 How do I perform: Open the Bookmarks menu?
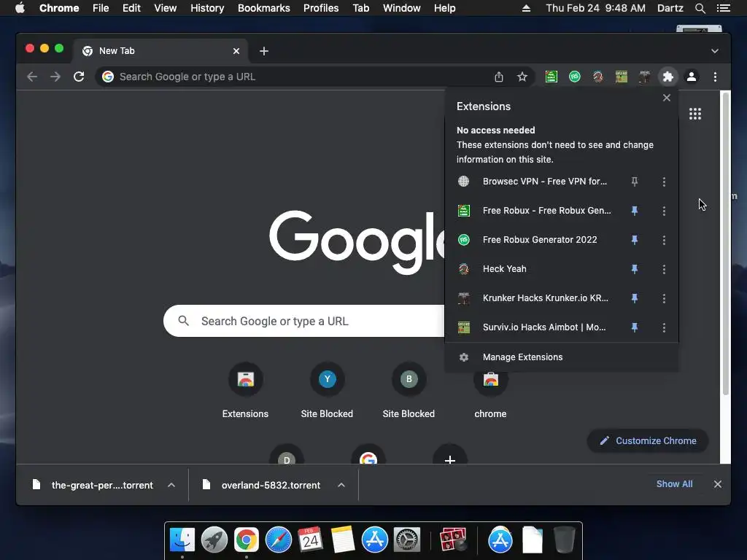tap(263, 8)
